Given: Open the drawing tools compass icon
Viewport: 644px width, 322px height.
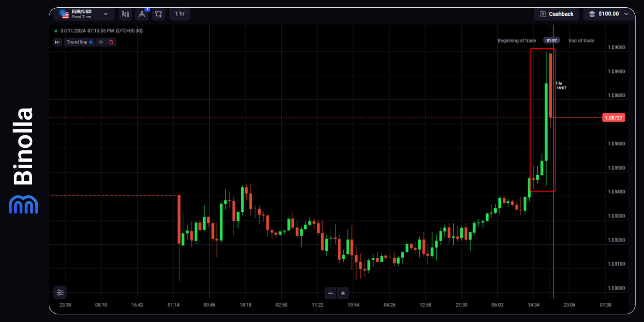Looking at the screenshot, I should click(142, 14).
